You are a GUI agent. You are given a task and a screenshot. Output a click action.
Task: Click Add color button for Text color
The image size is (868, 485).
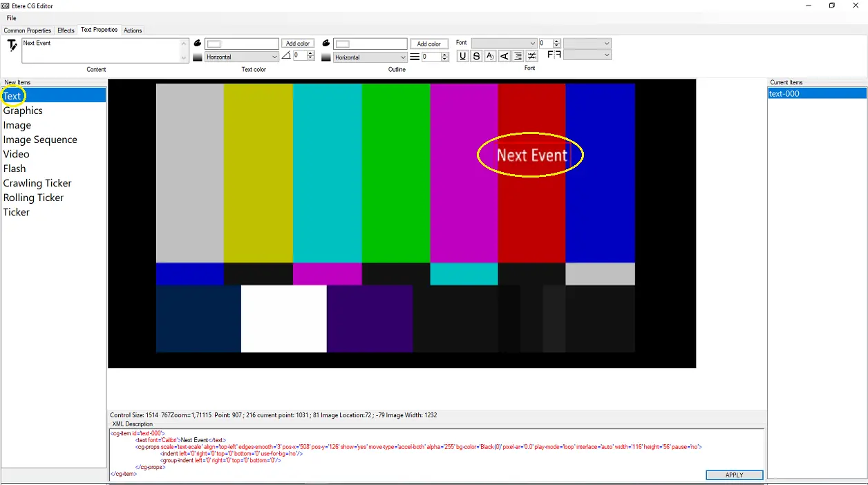tap(298, 44)
